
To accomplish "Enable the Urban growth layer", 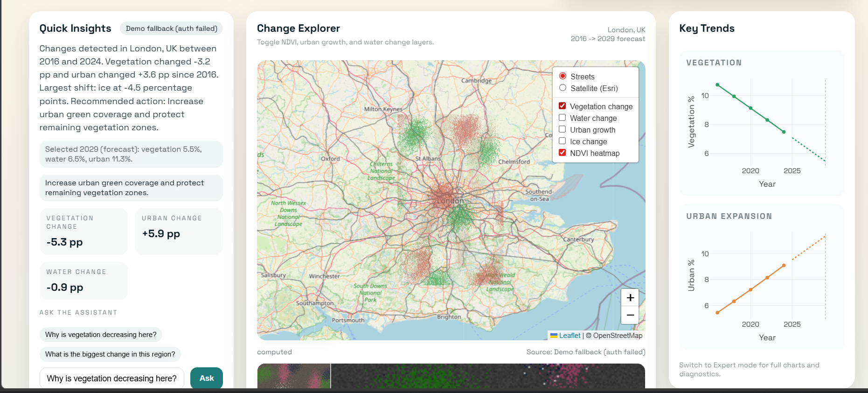I will click(562, 129).
